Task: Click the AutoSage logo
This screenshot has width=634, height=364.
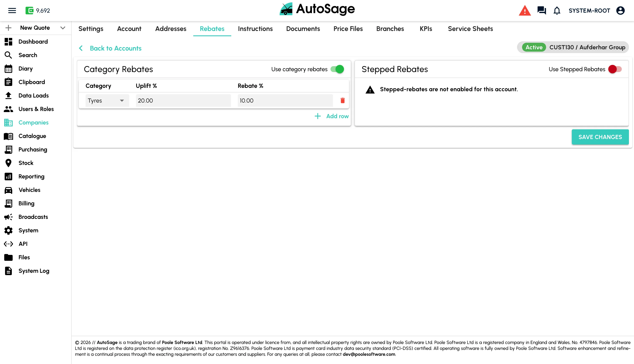Action: pos(317,9)
